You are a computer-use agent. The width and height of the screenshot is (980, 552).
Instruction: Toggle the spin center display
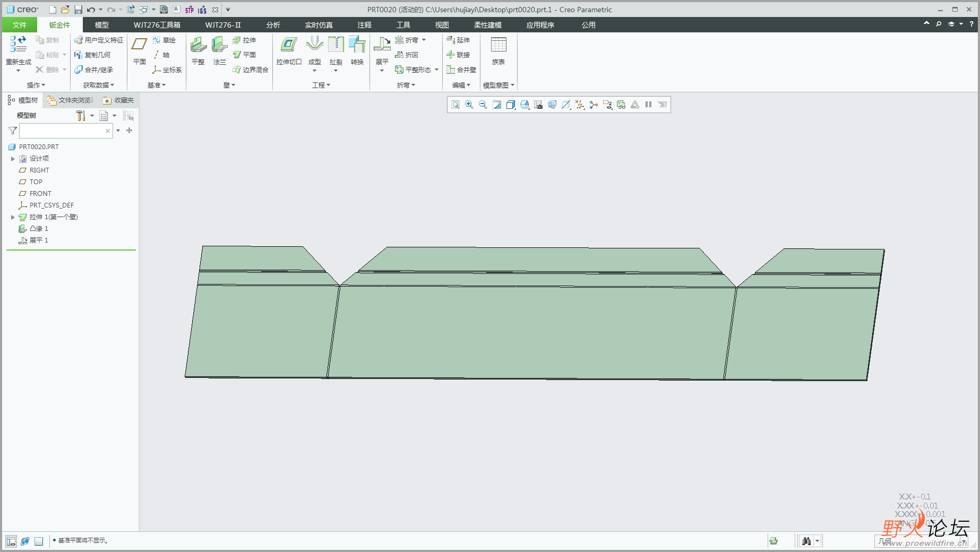coord(594,105)
